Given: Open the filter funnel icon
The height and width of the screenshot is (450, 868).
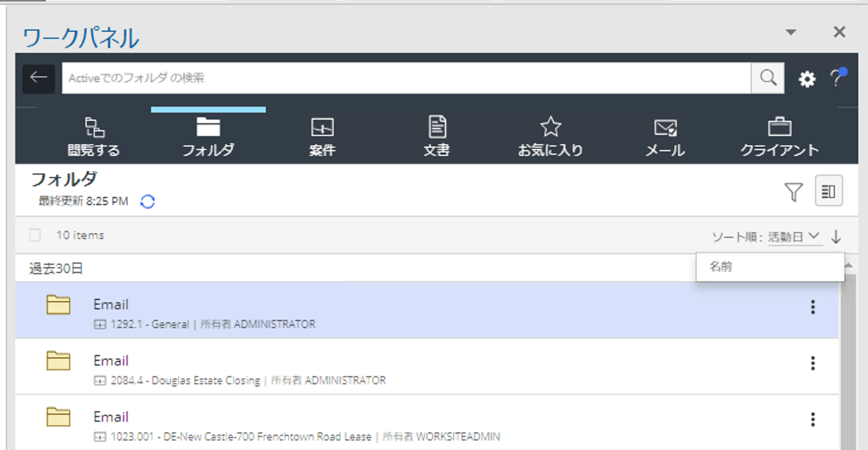Looking at the screenshot, I should coord(793,192).
